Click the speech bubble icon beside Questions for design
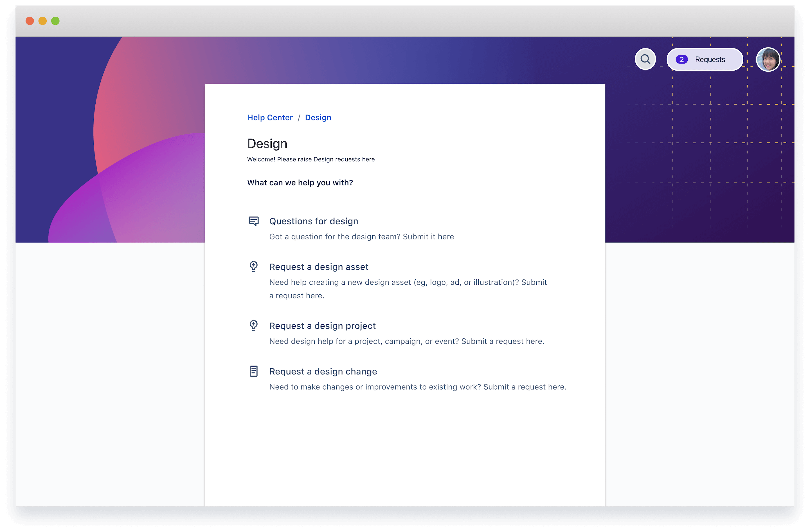 254,221
